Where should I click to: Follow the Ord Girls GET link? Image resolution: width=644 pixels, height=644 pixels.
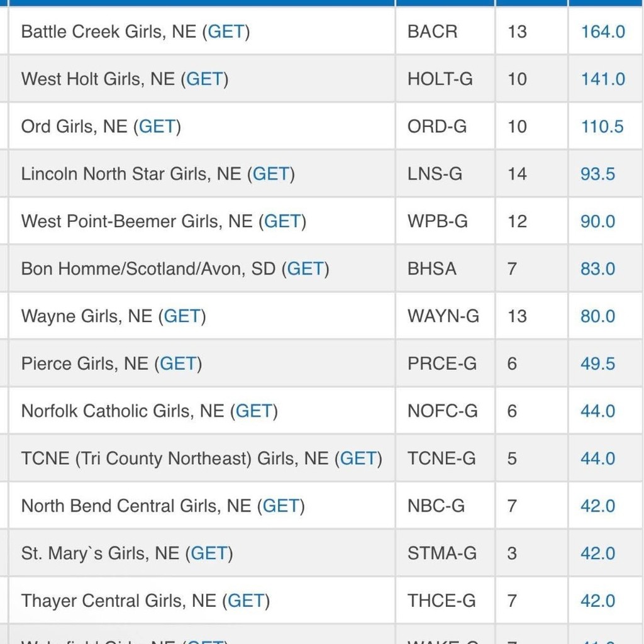157,126
